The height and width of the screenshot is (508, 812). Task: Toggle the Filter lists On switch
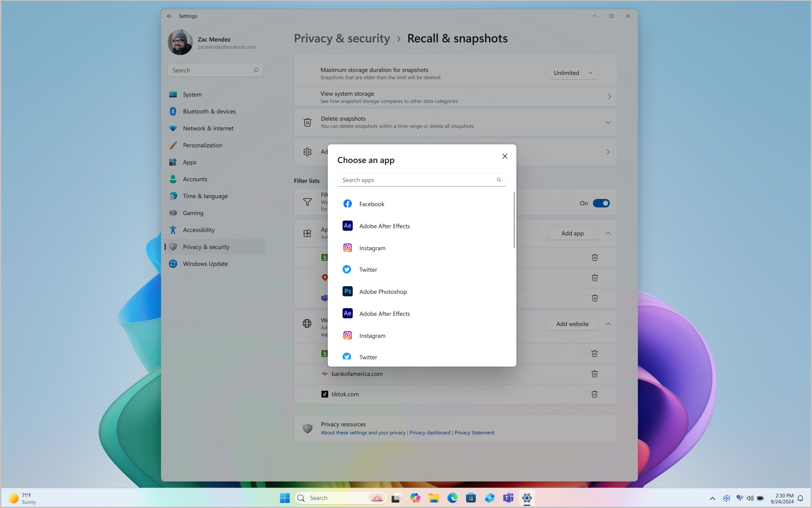coord(601,202)
